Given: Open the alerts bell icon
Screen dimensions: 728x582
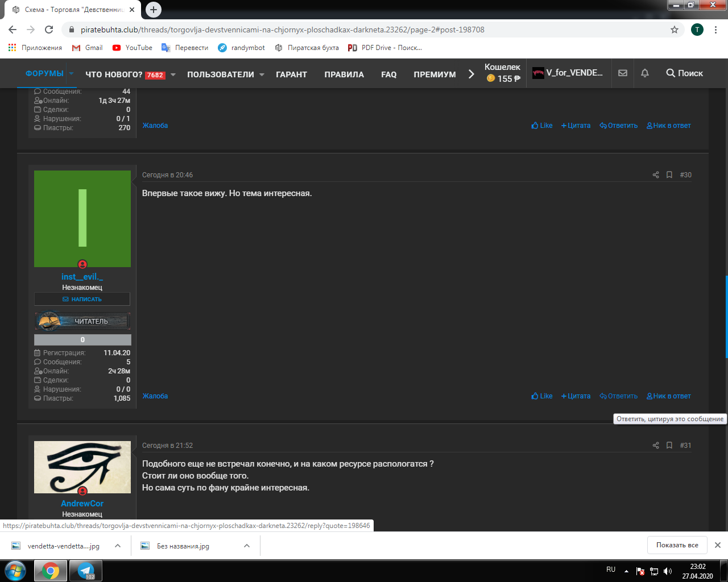Looking at the screenshot, I should point(645,73).
